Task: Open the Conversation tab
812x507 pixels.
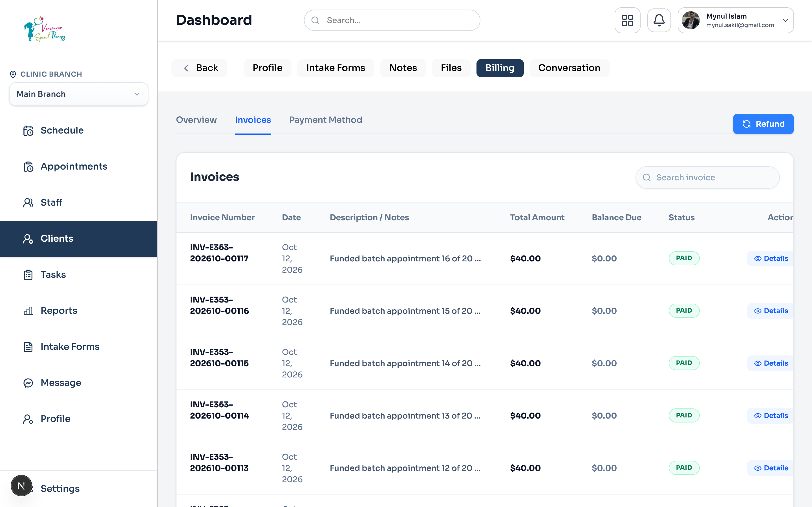Action: [x=569, y=68]
